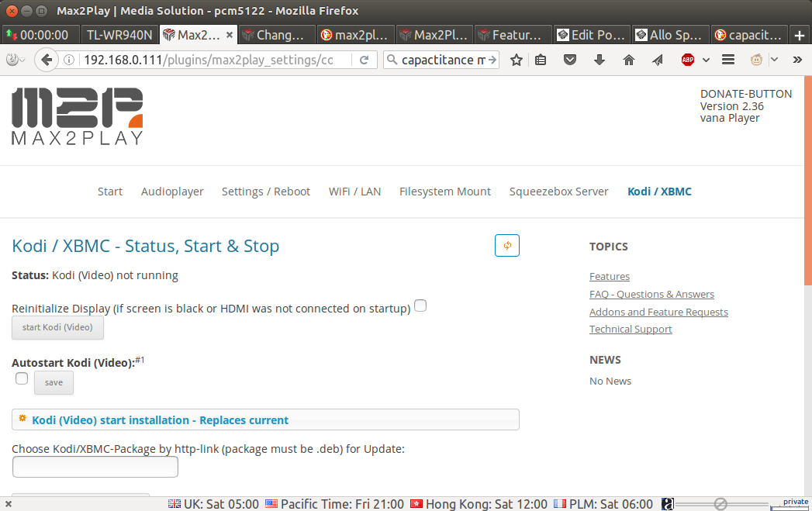Open Addons and Feature Requests link

658,312
